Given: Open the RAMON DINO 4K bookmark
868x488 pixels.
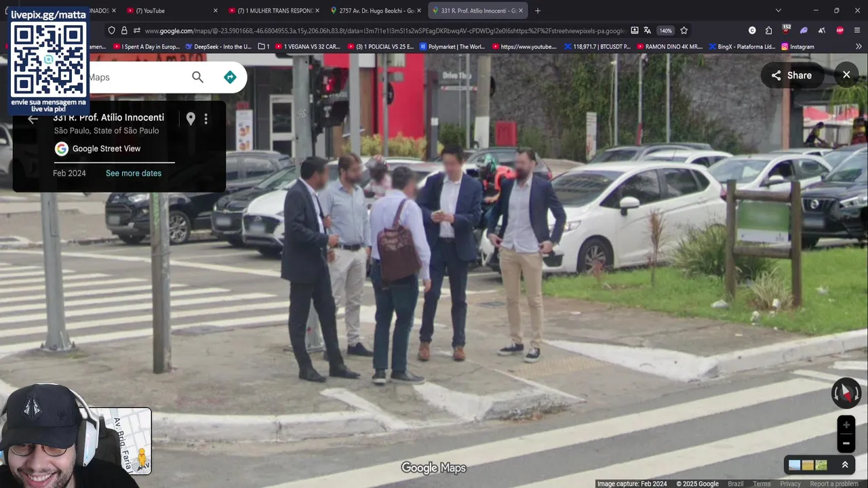Looking at the screenshot, I should click(x=669, y=47).
